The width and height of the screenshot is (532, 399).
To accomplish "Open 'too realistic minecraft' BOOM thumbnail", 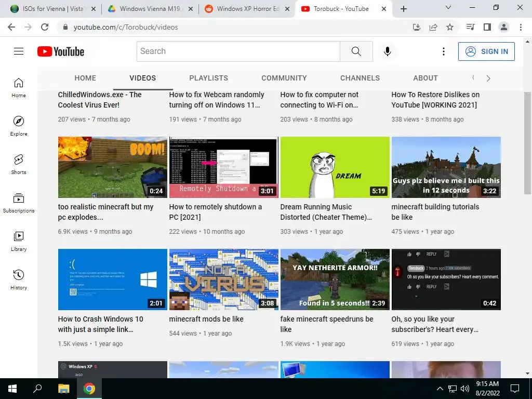I will (113, 167).
